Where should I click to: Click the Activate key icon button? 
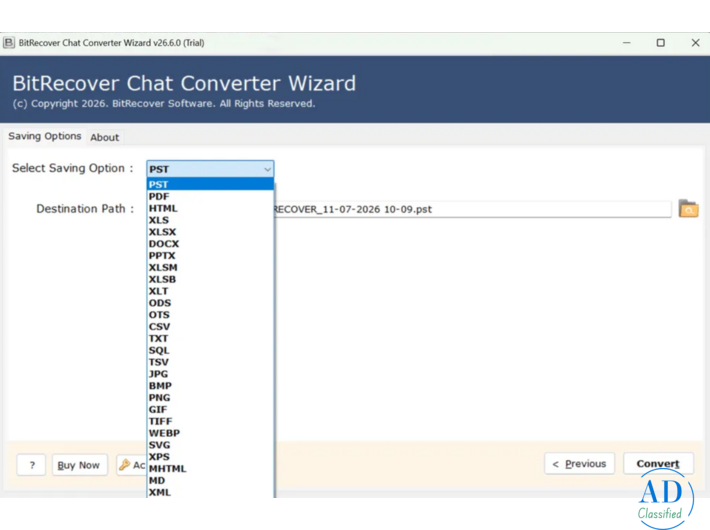coord(132,465)
